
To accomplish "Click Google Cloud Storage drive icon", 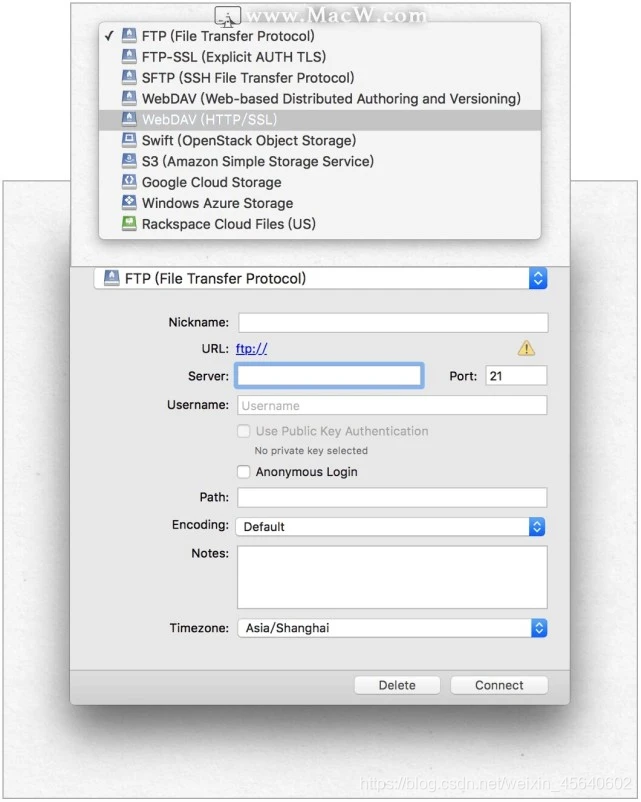I will tap(129, 182).
